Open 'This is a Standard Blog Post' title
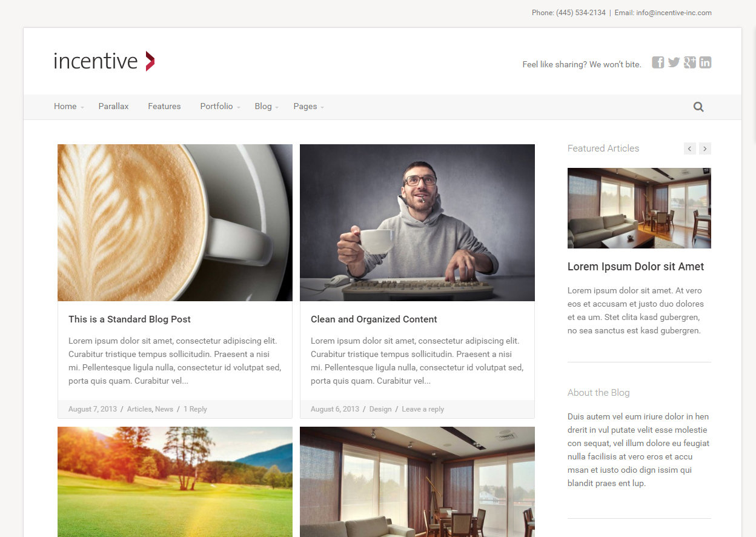The image size is (756, 537). pyautogui.click(x=130, y=319)
